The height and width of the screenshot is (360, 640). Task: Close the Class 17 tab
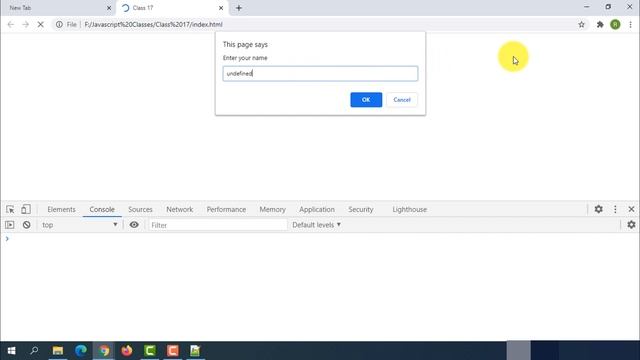coord(221,8)
